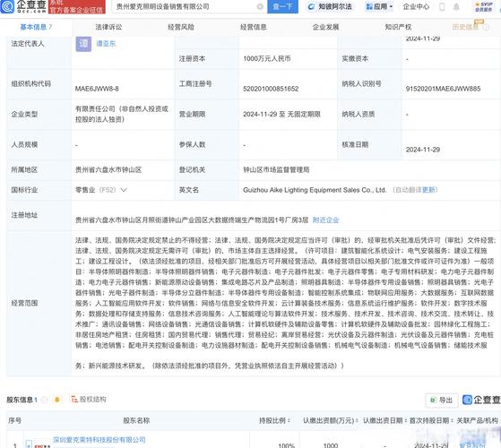Open the mobile app phone icon
The width and height of the screenshot is (501, 448).
(442, 6)
